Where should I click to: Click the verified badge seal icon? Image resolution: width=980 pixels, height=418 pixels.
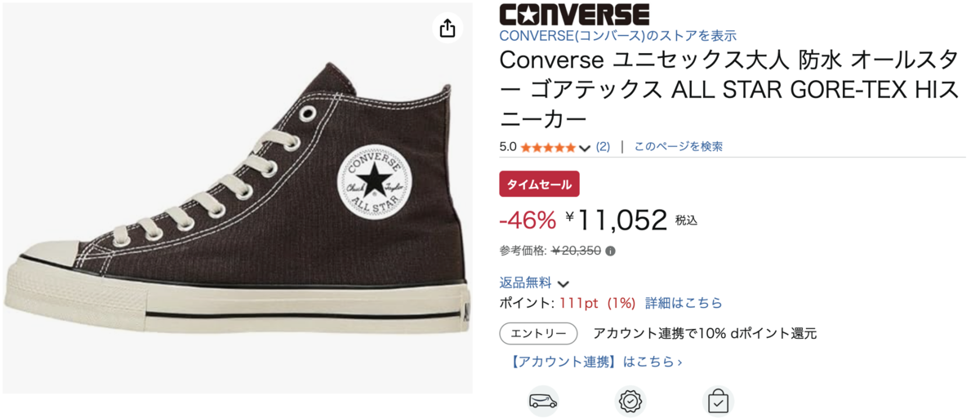pyautogui.click(x=630, y=401)
